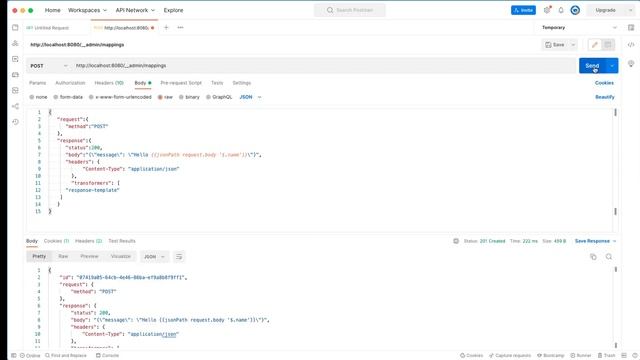The width and height of the screenshot is (640, 360).
Task: Open the Collections sidebar icon
Action: (15, 27)
